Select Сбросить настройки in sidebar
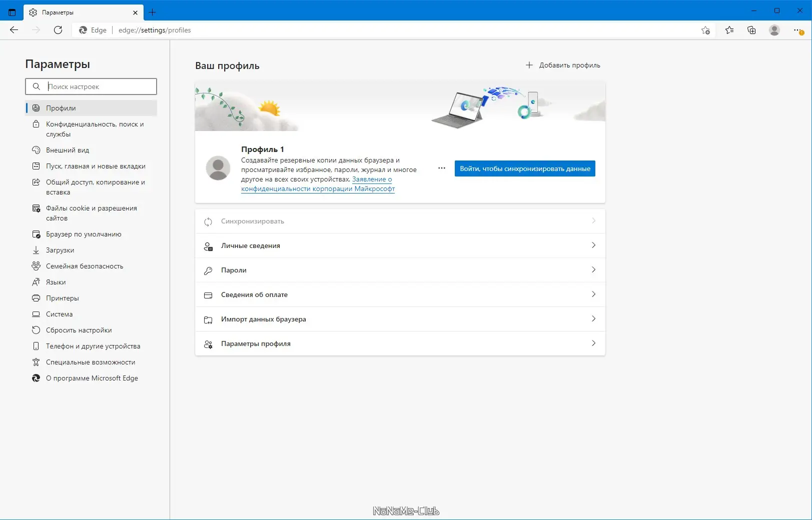 (x=91, y=330)
